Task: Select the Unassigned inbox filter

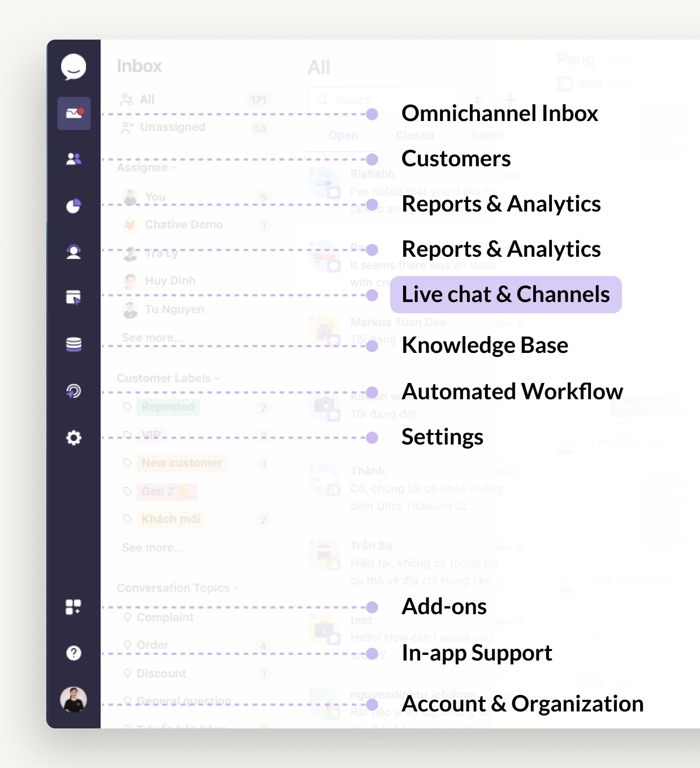Action: coord(172,127)
